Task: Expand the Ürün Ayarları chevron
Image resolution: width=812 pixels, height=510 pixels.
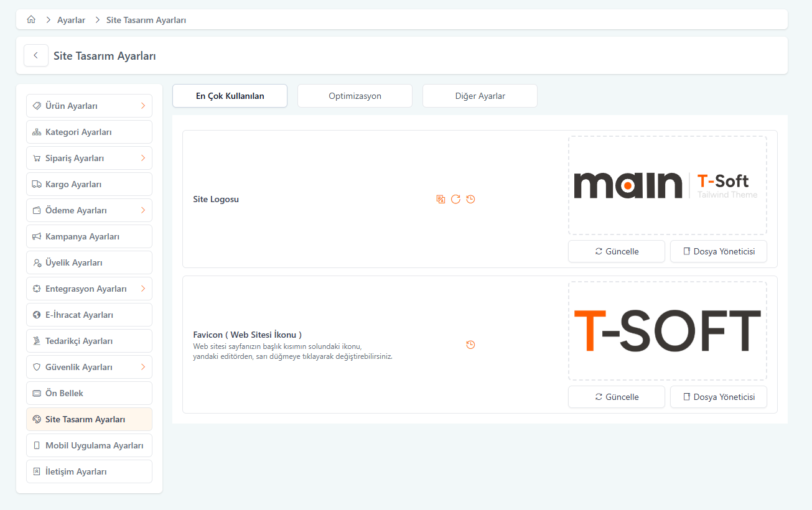Action: click(142, 106)
